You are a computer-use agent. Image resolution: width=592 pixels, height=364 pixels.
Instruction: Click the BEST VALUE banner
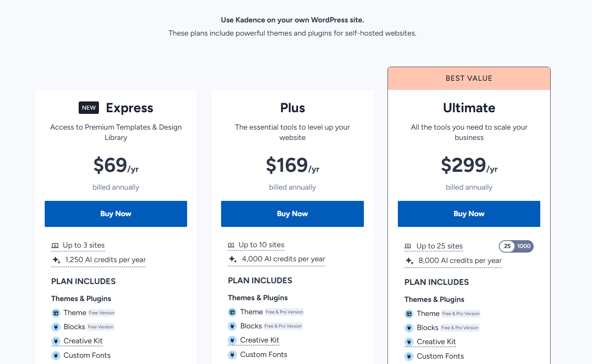[x=469, y=78]
